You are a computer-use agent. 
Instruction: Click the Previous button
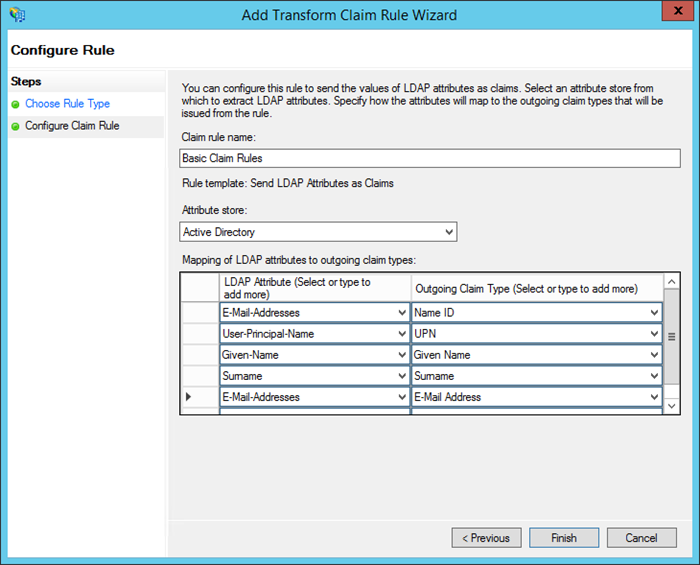click(x=486, y=538)
